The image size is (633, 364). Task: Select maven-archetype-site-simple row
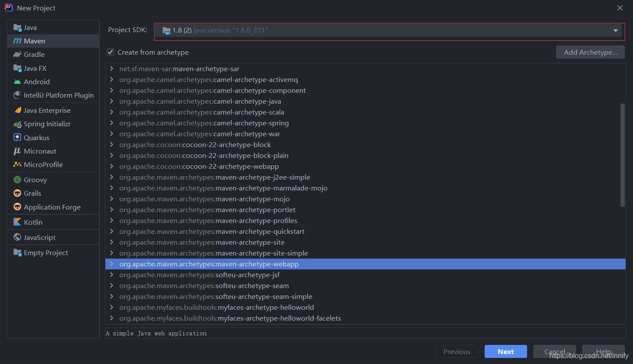(x=365, y=253)
